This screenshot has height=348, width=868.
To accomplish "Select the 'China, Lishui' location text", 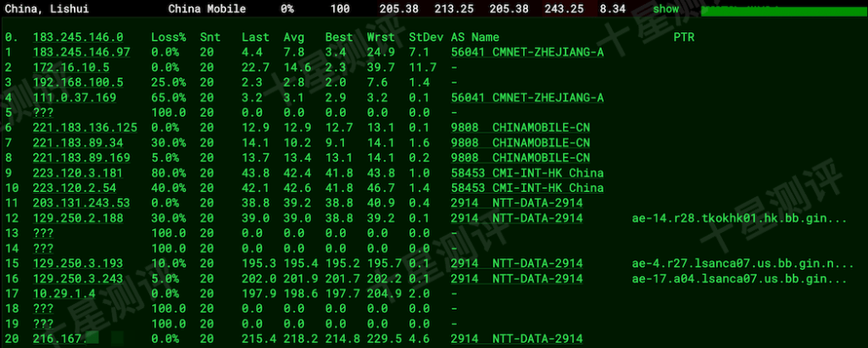I will [x=47, y=9].
